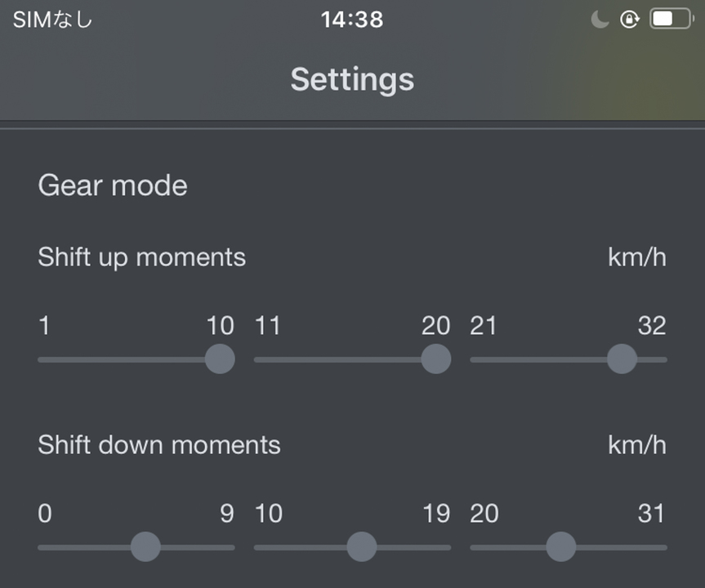Click the third shift up slider knob
This screenshot has width=705, height=588.
point(622,359)
